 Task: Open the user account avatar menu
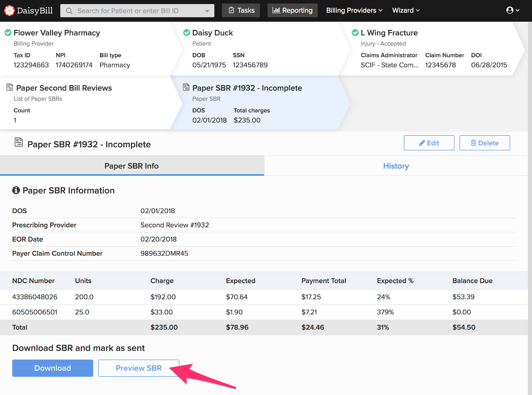[513, 10]
